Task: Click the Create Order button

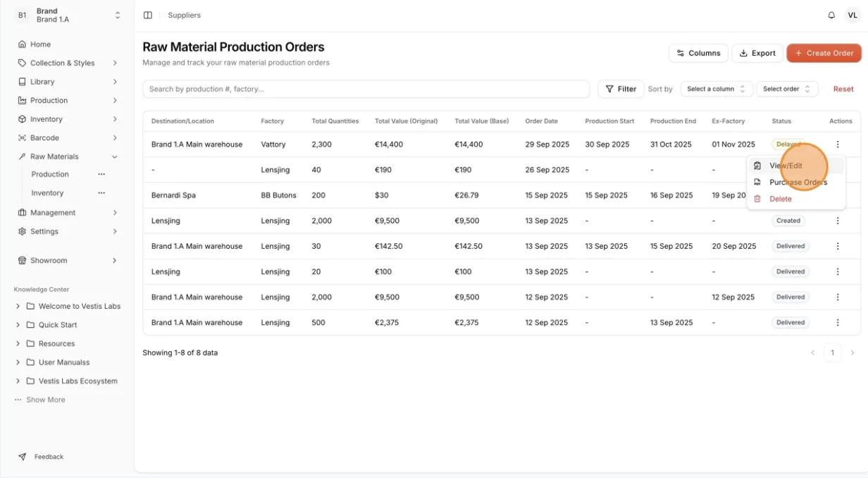Action: (824, 53)
